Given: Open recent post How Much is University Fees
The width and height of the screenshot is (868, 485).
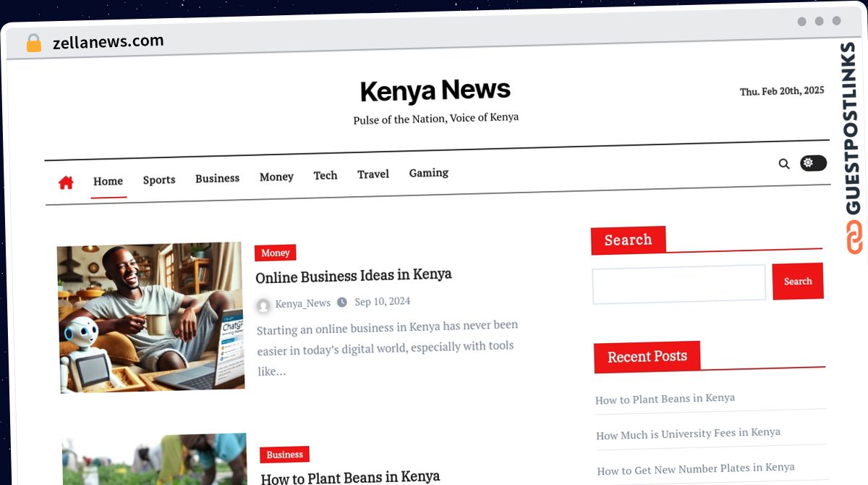Looking at the screenshot, I should [x=688, y=434].
